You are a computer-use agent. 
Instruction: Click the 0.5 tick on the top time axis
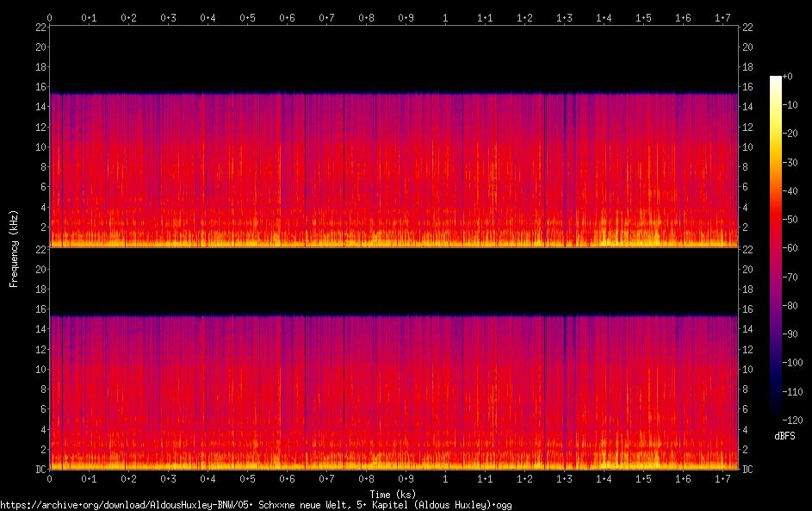(247, 17)
